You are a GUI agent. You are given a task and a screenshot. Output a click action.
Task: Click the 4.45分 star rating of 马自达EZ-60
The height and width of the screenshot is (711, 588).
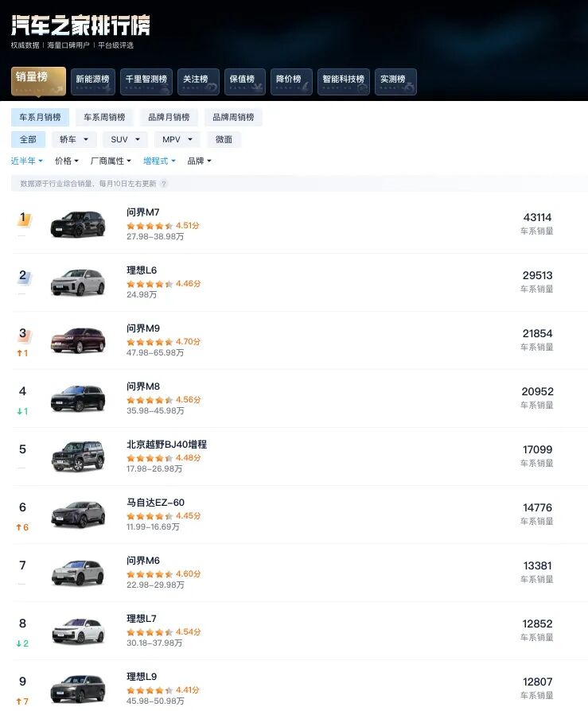[x=163, y=515]
